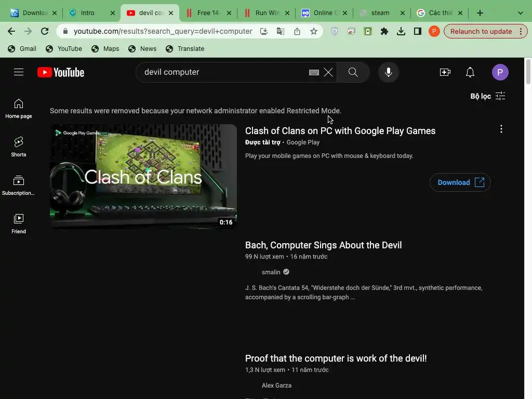Click the YouTube logo
This screenshot has width=532, height=399.
pos(61,72)
